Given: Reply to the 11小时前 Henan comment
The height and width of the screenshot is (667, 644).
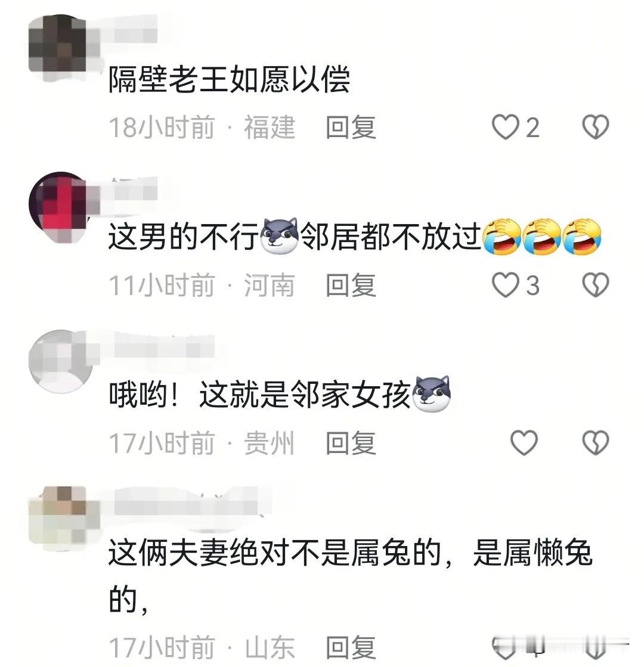Looking at the screenshot, I should click(351, 285).
